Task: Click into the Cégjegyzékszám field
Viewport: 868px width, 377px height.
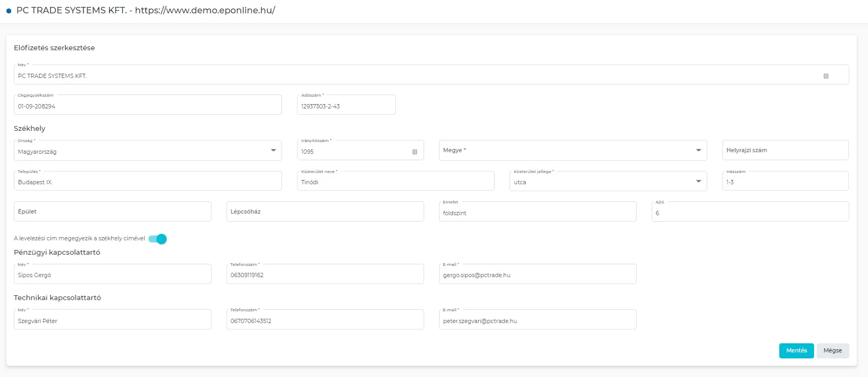Action: click(x=147, y=106)
